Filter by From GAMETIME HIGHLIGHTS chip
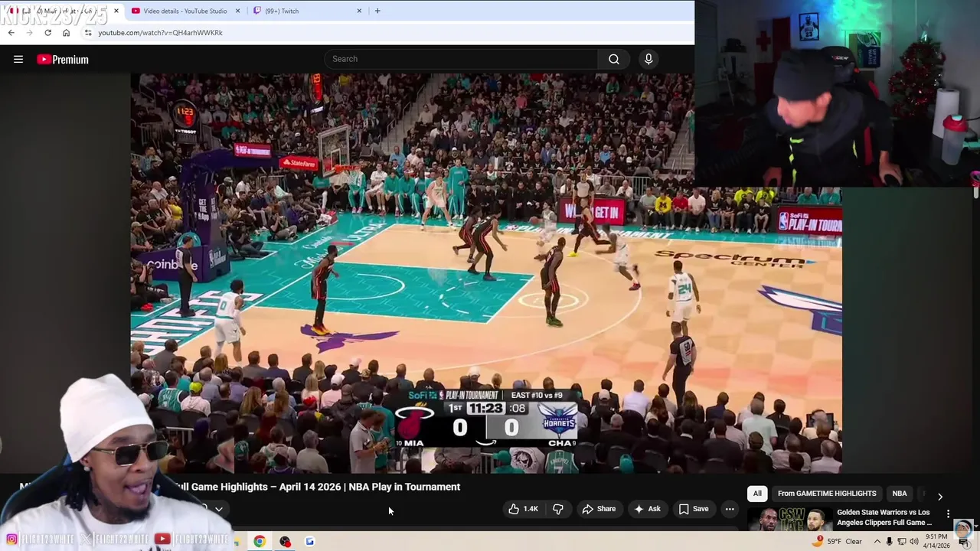 [827, 494]
